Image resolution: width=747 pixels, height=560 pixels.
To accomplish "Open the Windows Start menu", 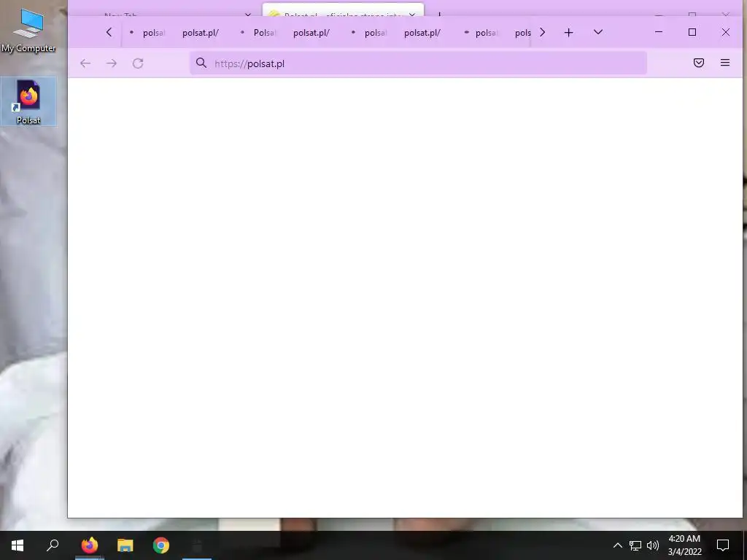I will click(x=18, y=545).
